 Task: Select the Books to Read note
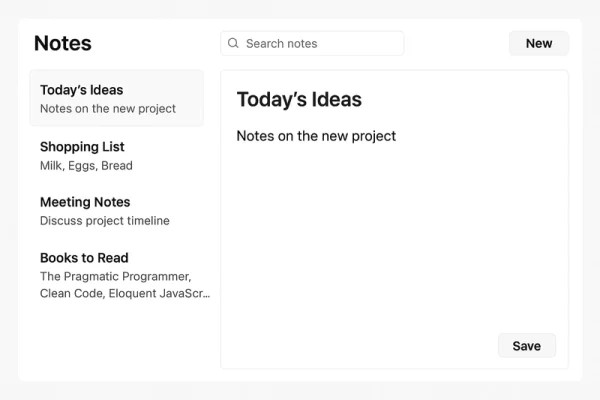pyautogui.click(x=116, y=275)
